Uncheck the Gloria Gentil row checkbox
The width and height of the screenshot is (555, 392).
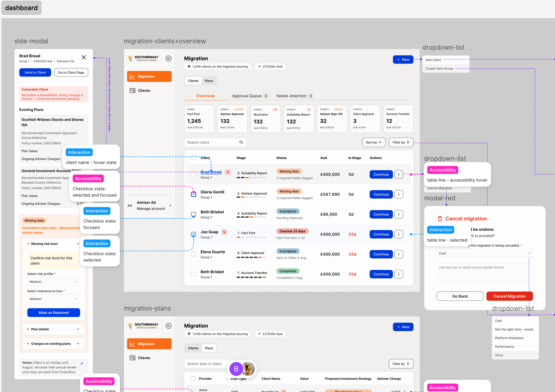tap(193, 194)
